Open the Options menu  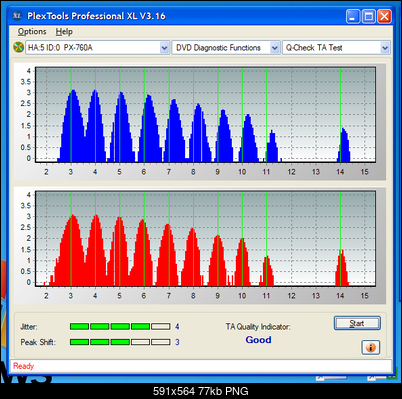[32, 32]
